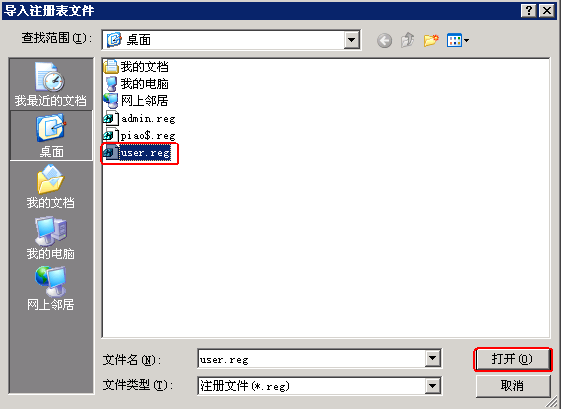Select the admin.reg file
This screenshot has height=409, width=561.
140,118
